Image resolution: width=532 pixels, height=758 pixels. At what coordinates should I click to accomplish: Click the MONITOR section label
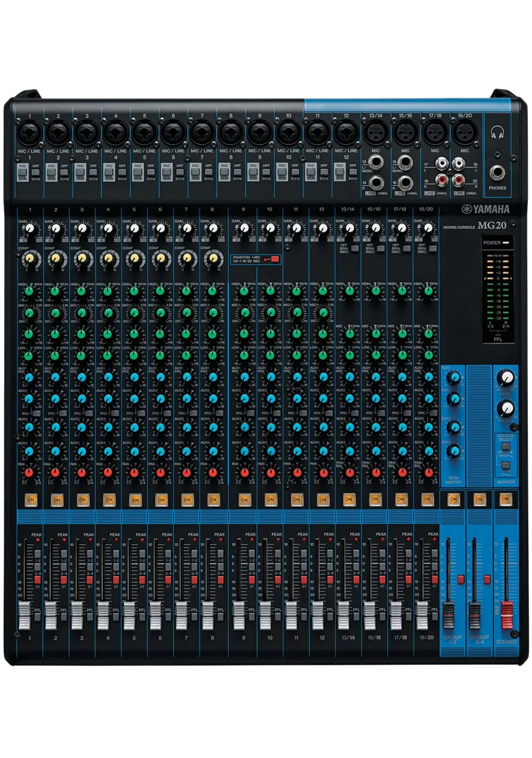click(506, 482)
